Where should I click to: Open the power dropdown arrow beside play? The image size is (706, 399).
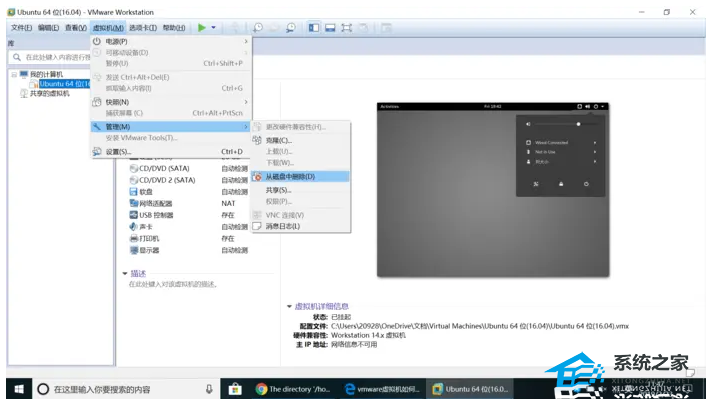point(213,28)
